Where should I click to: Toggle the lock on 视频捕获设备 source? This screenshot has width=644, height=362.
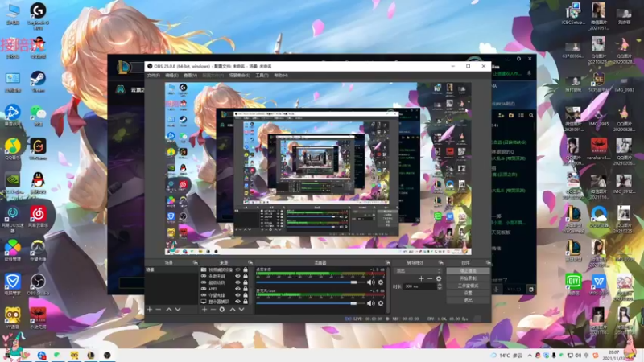coord(246,270)
